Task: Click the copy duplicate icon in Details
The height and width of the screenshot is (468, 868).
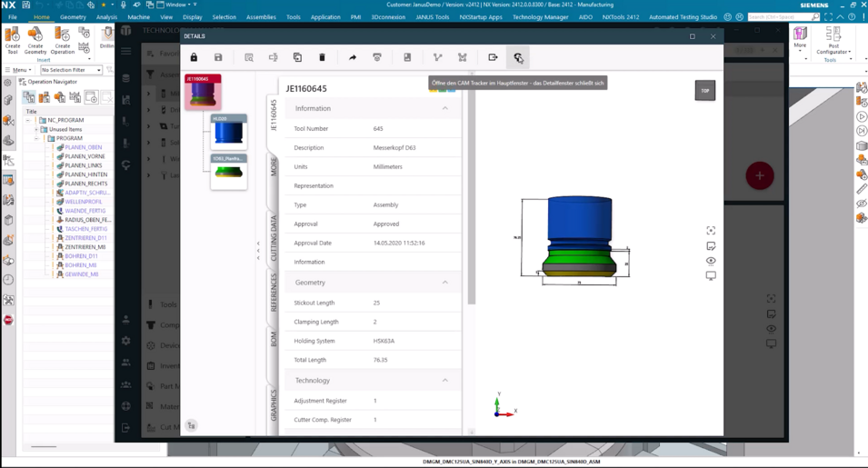Action: point(298,57)
